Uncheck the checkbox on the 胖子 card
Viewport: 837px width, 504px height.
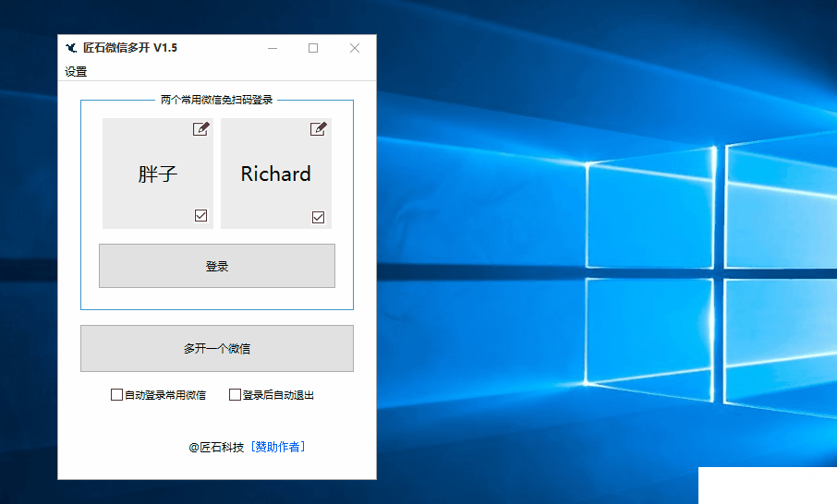click(200, 215)
